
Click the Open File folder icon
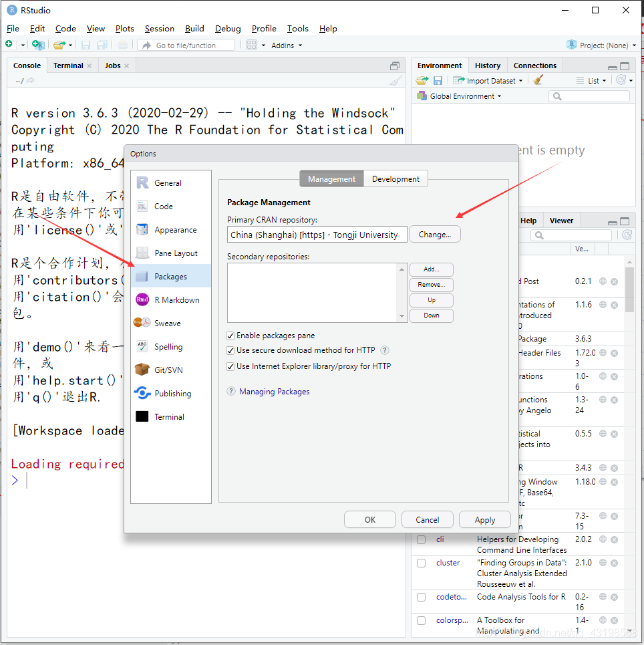(x=59, y=45)
